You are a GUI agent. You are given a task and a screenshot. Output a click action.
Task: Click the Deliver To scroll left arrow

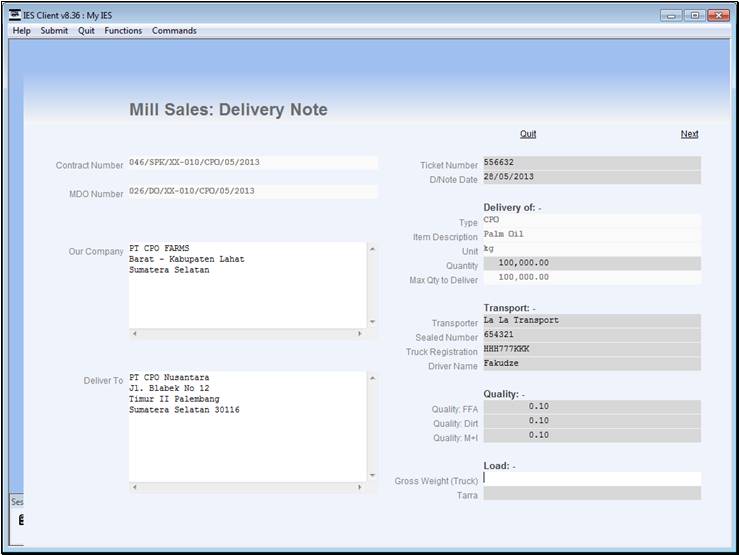134,487
